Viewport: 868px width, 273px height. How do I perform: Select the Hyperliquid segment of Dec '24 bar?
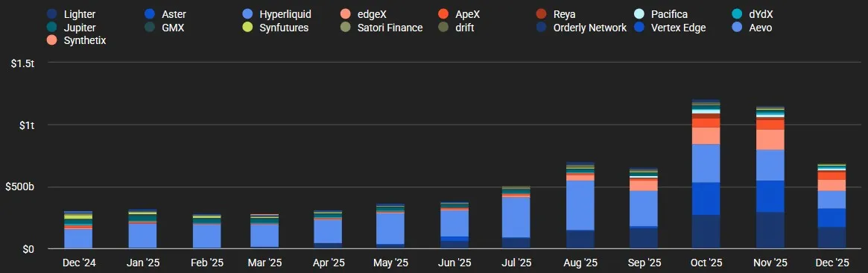pyautogui.click(x=78, y=238)
